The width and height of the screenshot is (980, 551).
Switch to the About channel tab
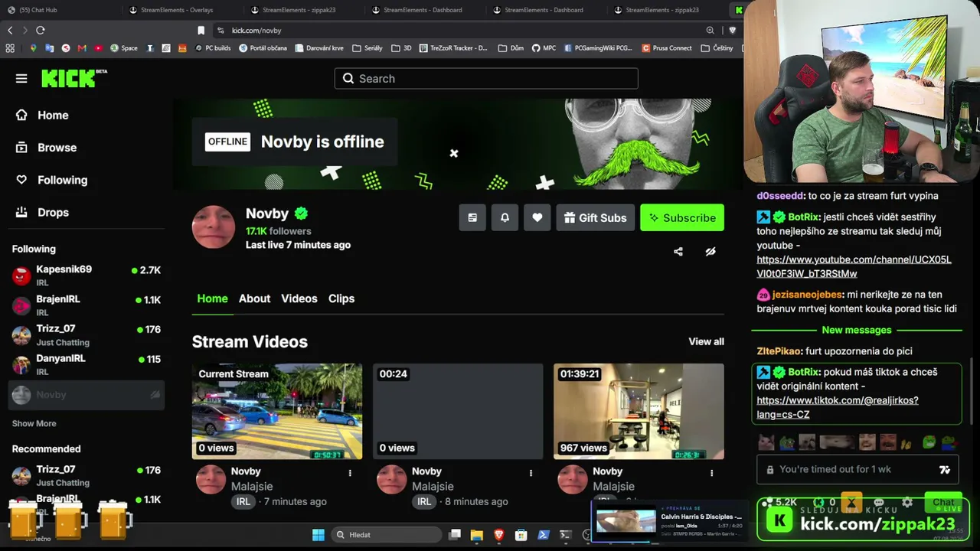[254, 298]
